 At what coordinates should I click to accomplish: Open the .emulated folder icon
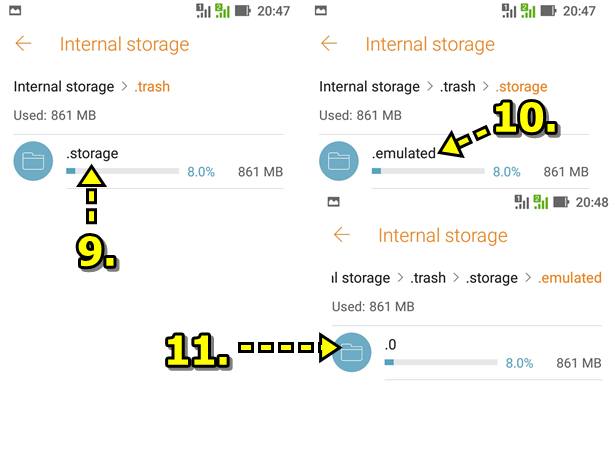pos(339,161)
